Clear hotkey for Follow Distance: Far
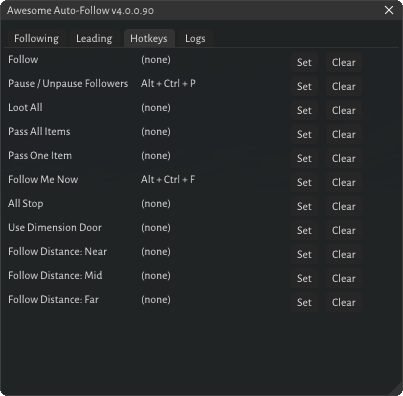The width and height of the screenshot is (403, 396). click(x=344, y=302)
